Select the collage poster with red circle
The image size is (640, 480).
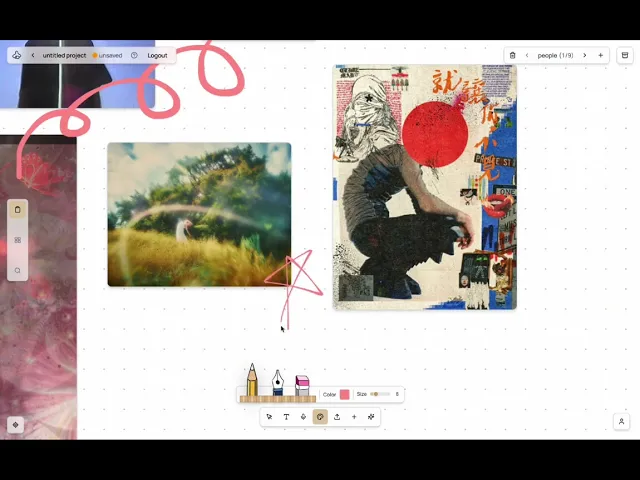(425, 187)
